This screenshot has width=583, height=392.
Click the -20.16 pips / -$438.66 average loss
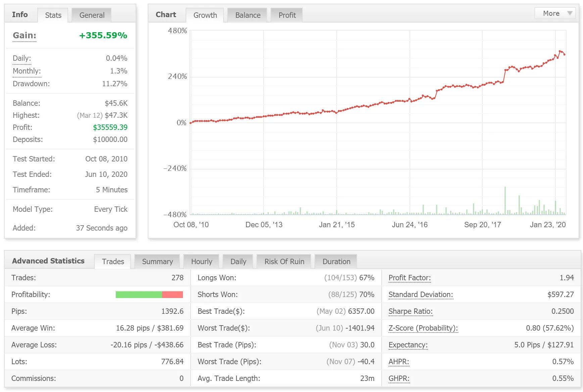pos(147,345)
